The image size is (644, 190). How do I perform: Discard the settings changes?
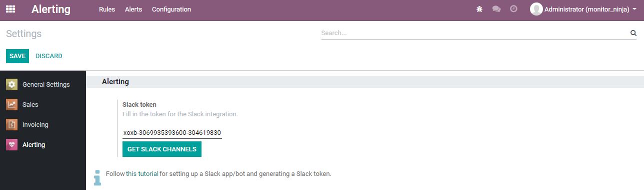(49, 56)
